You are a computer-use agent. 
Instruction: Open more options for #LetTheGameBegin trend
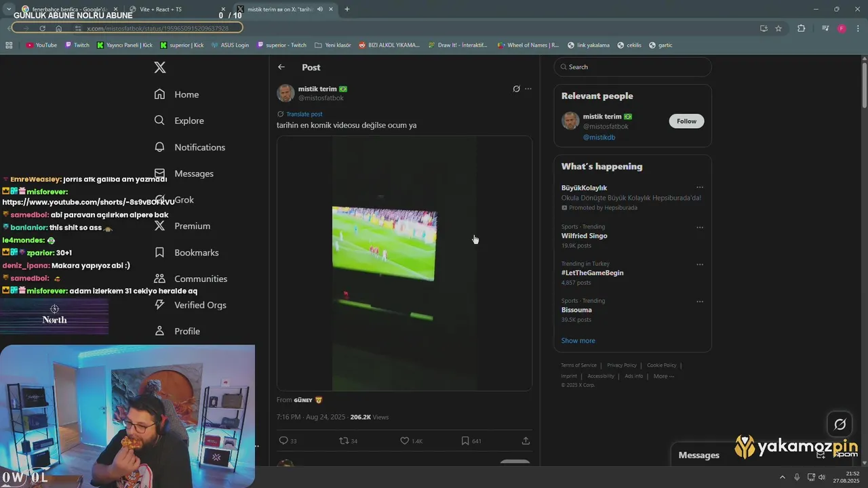coord(700,264)
